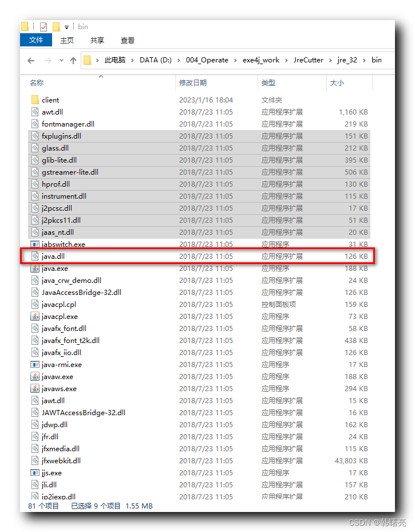Screen dimensions: 415x532
Task: Select jabswitch.exe application icon
Action: point(35,245)
